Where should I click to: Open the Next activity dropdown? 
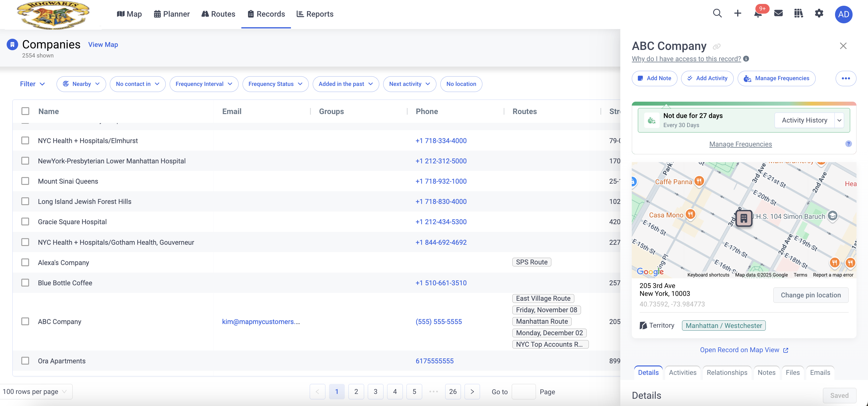(410, 84)
